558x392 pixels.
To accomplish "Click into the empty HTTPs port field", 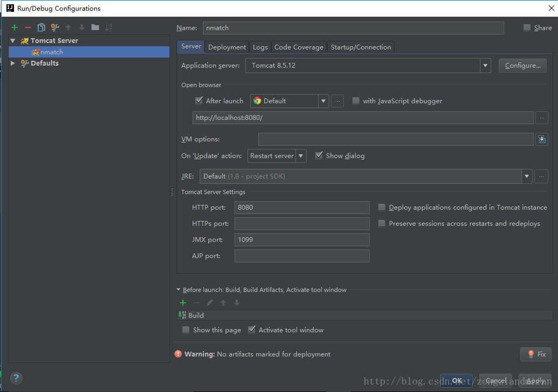I will 302,224.
